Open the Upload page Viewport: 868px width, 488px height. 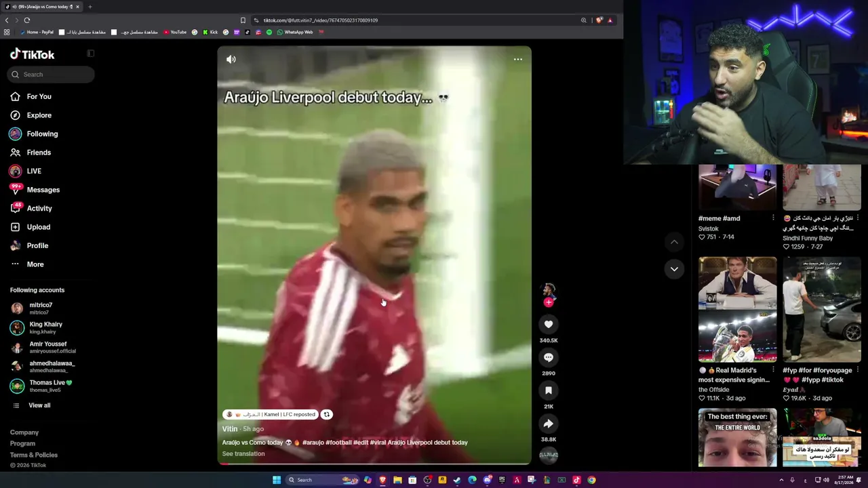[x=38, y=227]
